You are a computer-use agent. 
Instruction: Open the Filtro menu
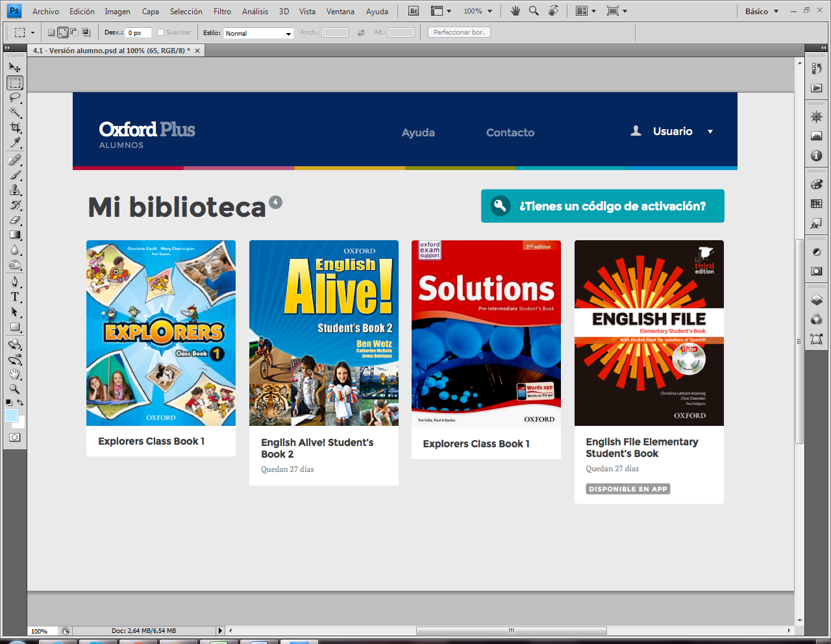pyautogui.click(x=222, y=11)
